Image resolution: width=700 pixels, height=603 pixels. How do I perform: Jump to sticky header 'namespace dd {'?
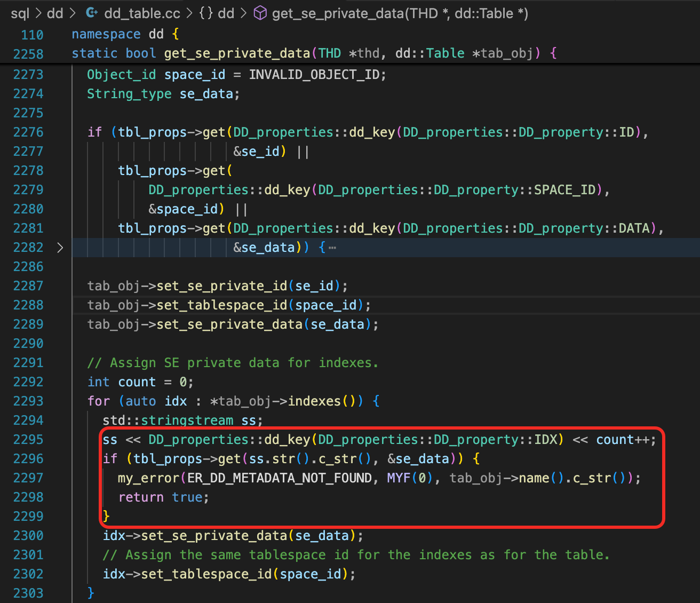(x=125, y=34)
